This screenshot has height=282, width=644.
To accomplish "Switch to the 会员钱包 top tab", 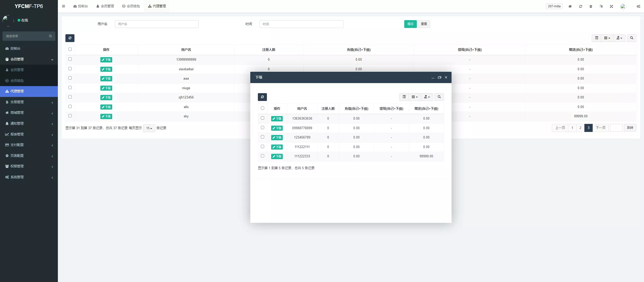I will click(131, 6).
